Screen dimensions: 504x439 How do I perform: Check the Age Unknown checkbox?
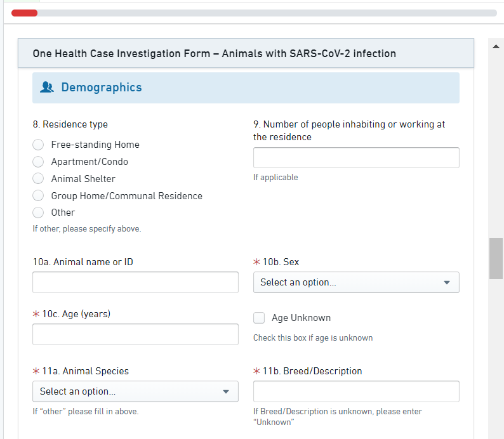[x=259, y=318]
